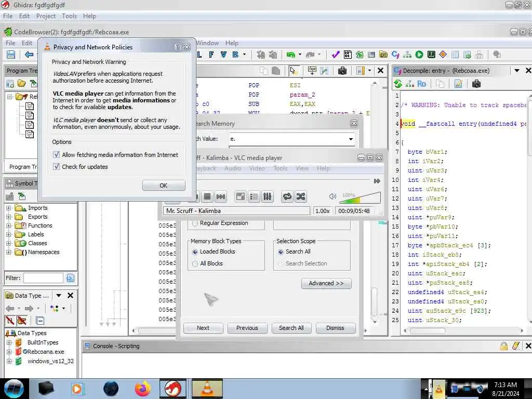Image resolution: width=532 pixels, height=399 pixels.
Task: Select Loaded Blocks radio button
Action: point(195,252)
